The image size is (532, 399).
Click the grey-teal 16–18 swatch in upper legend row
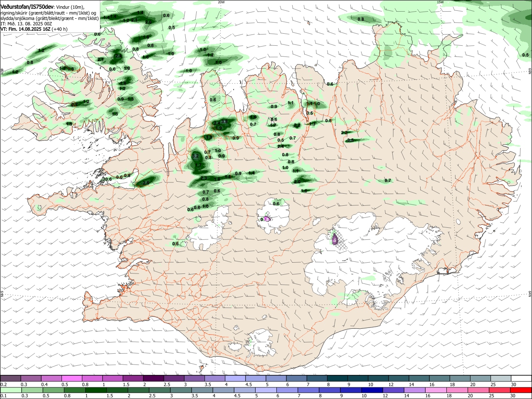point(440,378)
